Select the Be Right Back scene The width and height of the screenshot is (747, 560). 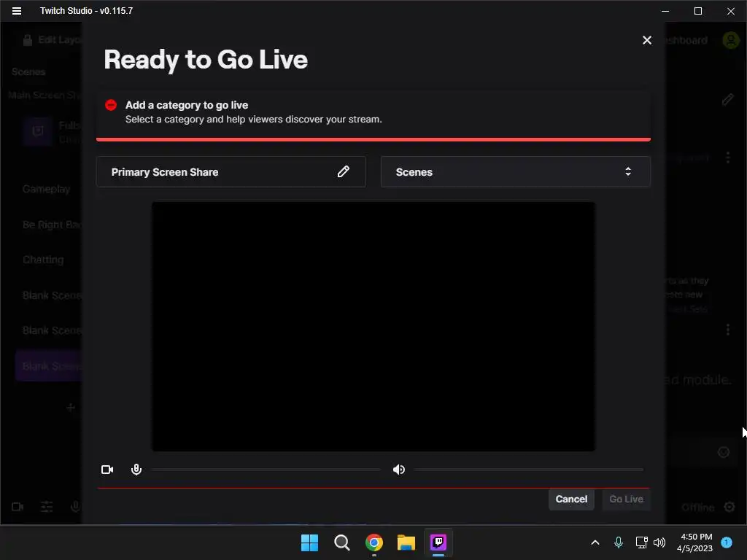click(x=52, y=225)
